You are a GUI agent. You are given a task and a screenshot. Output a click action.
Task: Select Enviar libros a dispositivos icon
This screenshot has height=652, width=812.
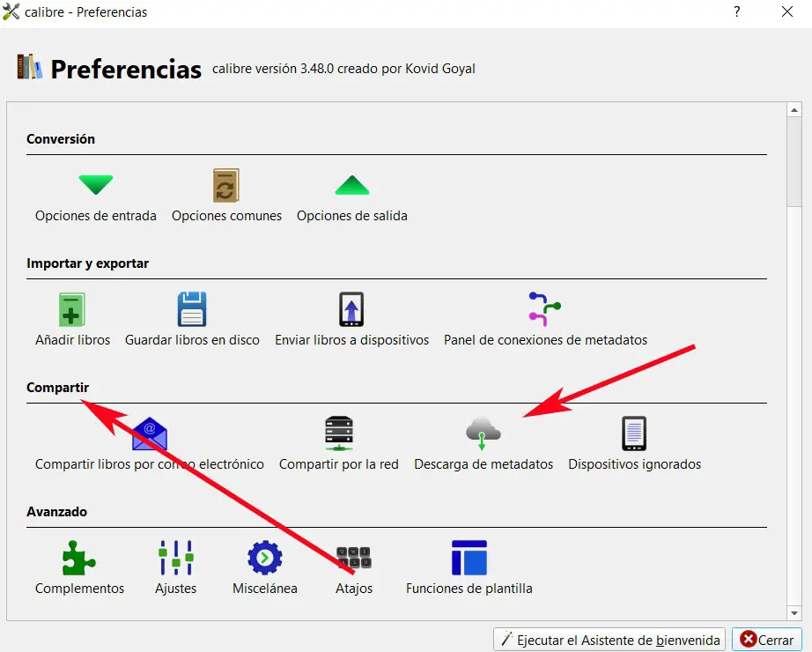coord(351,309)
